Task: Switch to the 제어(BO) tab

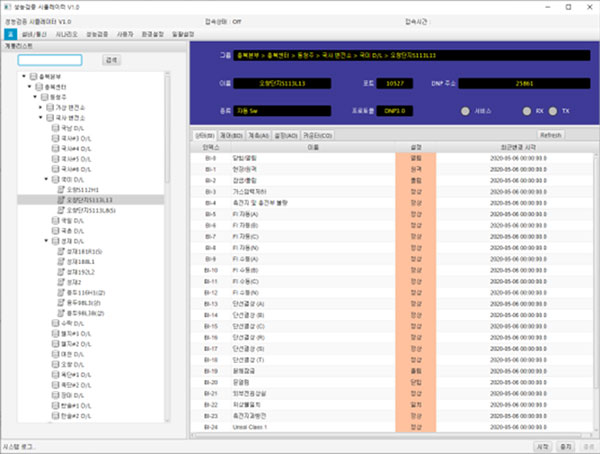Action: click(x=228, y=135)
